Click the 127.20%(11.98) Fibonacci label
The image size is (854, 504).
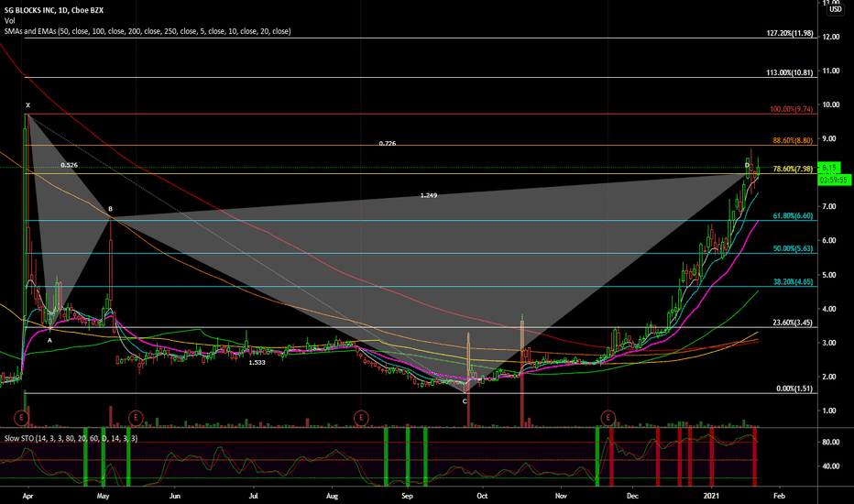click(x=790, y=33)
